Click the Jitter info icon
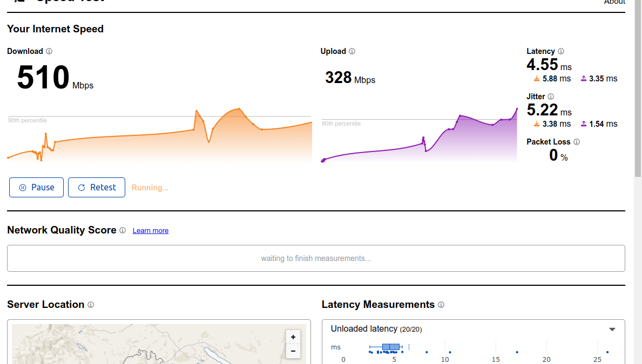Screen dimensions: 642x364 click(x=551, y=97)
